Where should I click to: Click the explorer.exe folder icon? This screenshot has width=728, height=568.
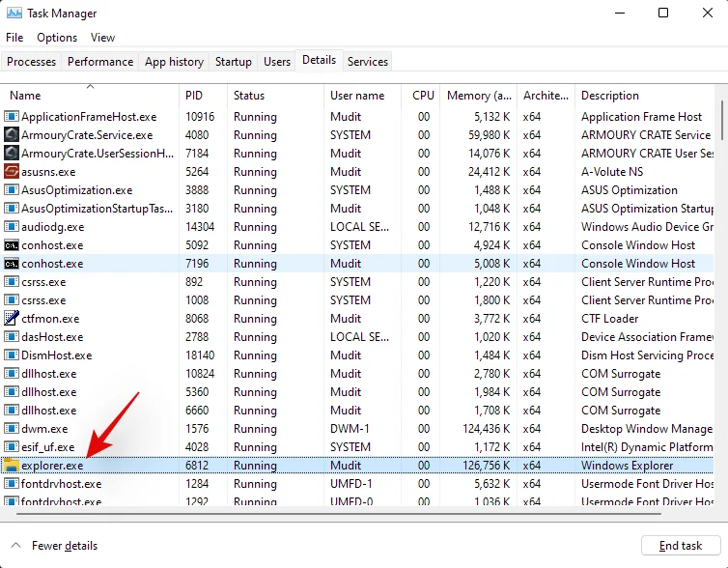click(x=12, y=466)
